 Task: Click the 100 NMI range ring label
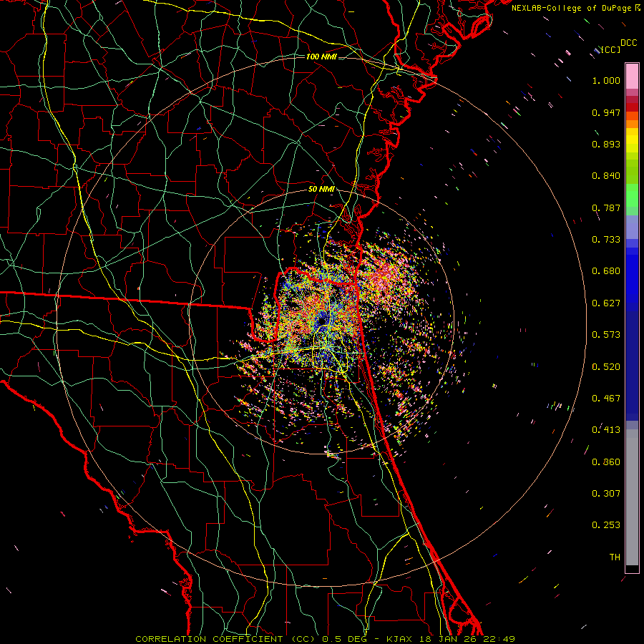tap(321, 57)
